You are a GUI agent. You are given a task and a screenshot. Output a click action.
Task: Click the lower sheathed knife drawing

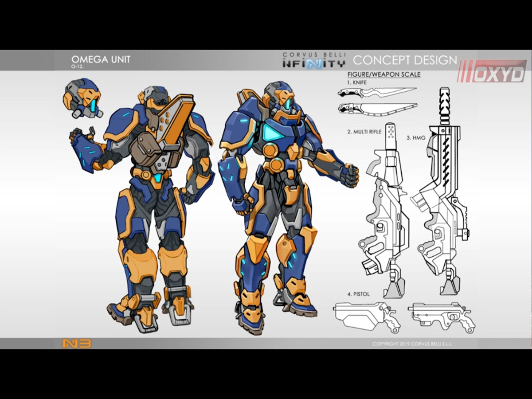point(377,109)
